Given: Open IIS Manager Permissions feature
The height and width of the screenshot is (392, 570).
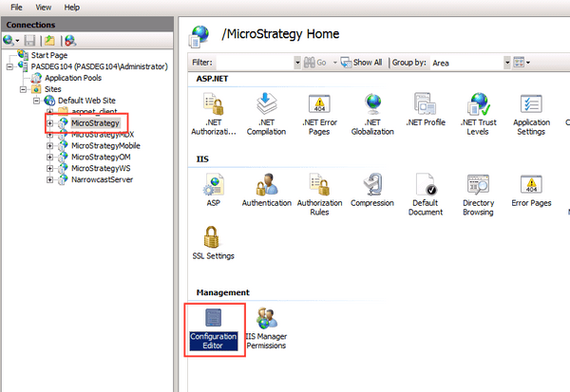Looking at the screenshot, I should [x=266, y=328].
